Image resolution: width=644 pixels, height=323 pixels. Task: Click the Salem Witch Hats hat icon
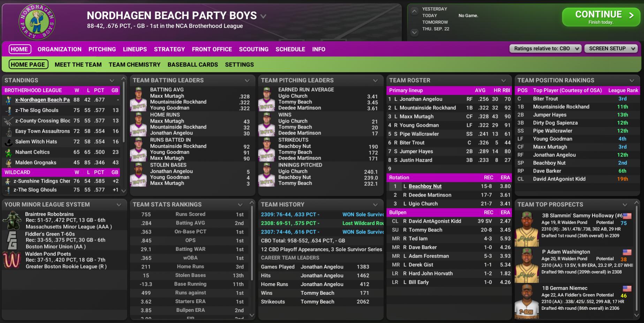click(8, 142)
